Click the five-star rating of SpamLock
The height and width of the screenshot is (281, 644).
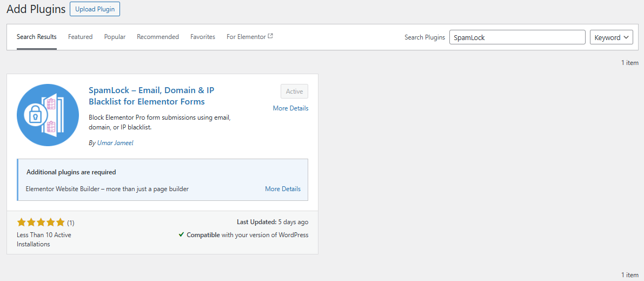pyautogui.click(x=41, y=223)
